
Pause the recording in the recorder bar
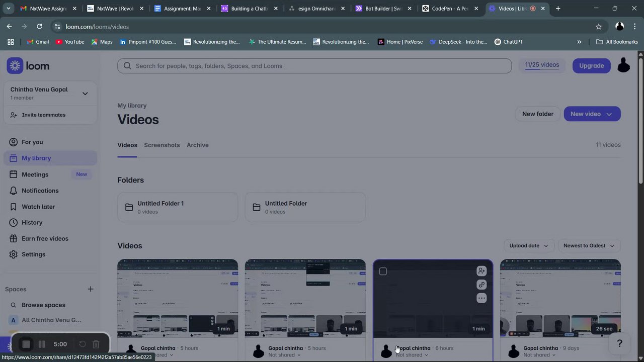42,344
